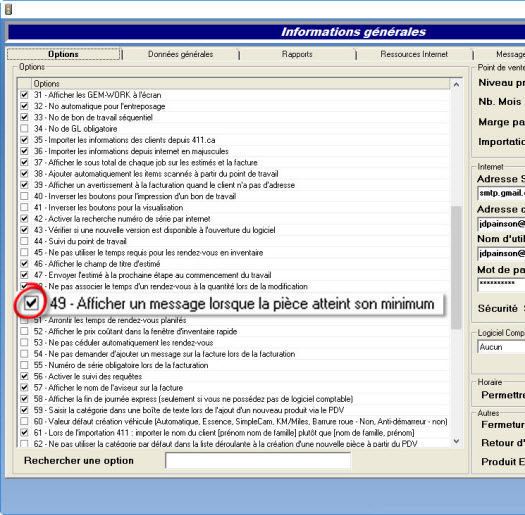Enable option 40 inverser boutons impression
525x515 pixels.
click(24, 196)
